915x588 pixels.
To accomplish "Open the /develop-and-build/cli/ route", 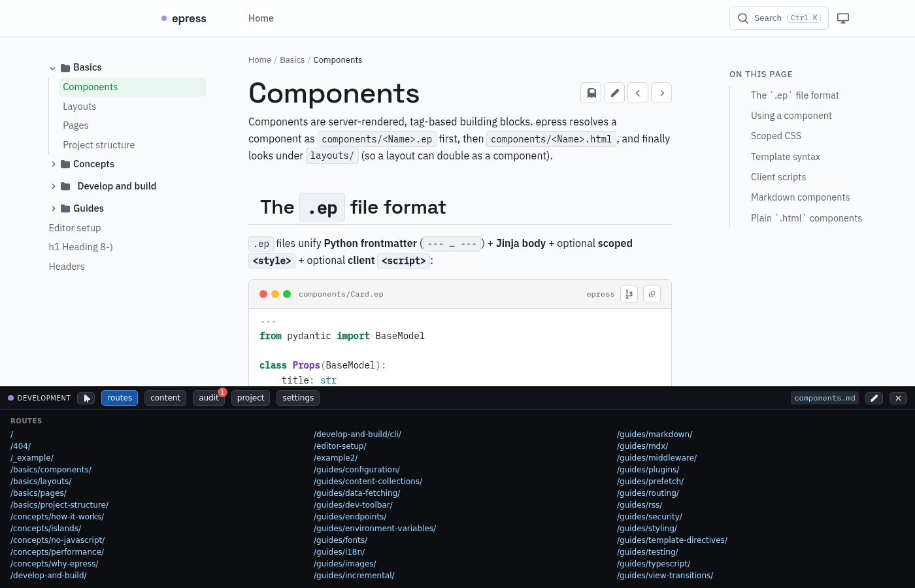I will pos(358,434).
